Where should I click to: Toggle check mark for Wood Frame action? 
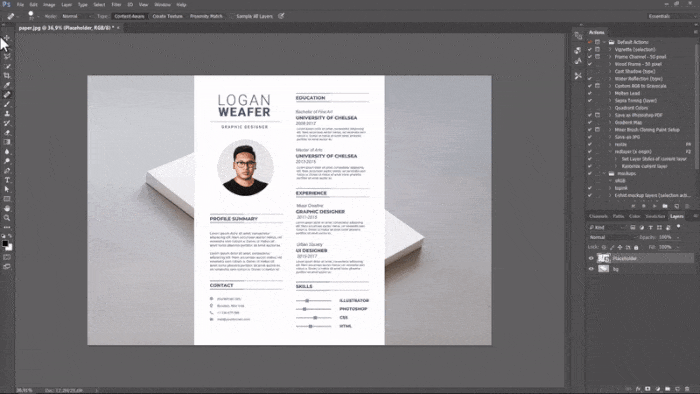pos(590,64)
